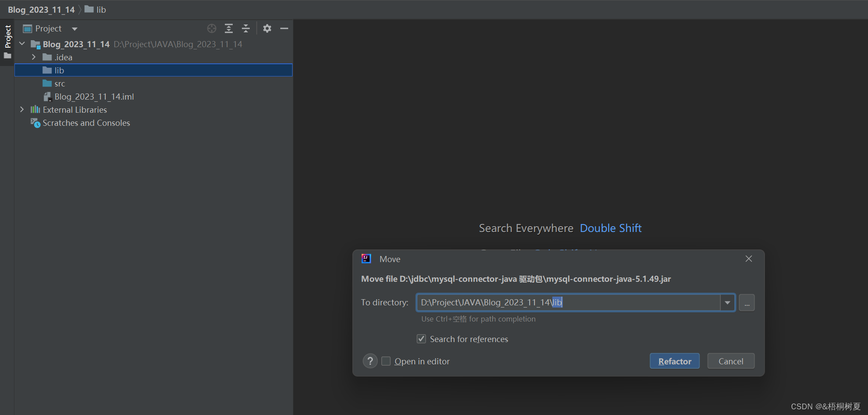Click the src folder icon

47,83
